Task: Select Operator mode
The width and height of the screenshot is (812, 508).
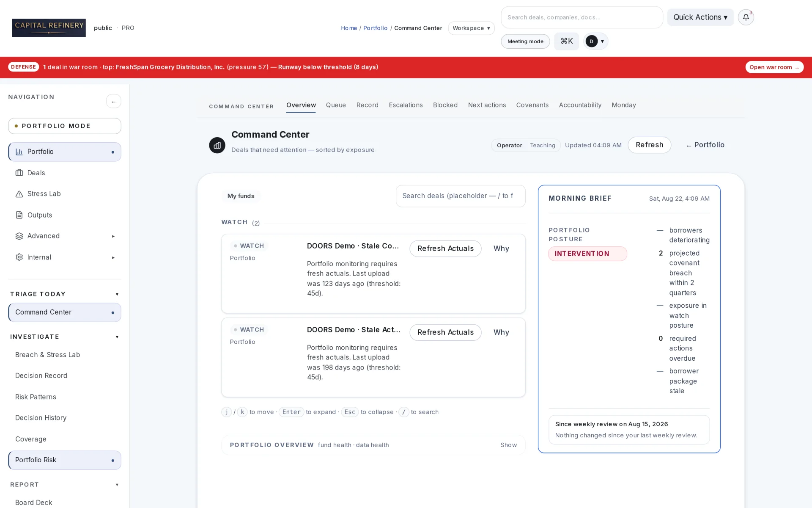Action: point(509,145)
